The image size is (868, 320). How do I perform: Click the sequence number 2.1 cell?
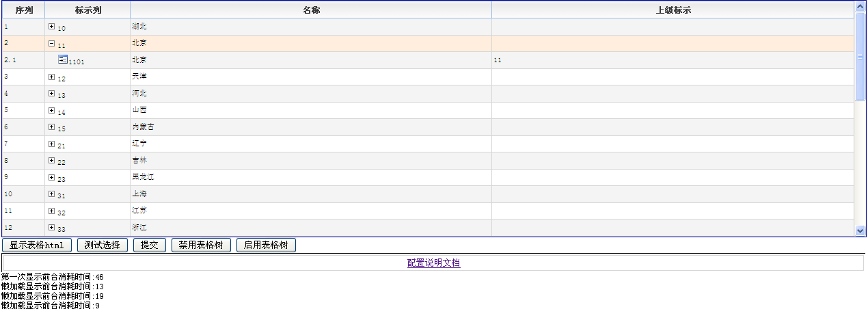click(23, 60)
